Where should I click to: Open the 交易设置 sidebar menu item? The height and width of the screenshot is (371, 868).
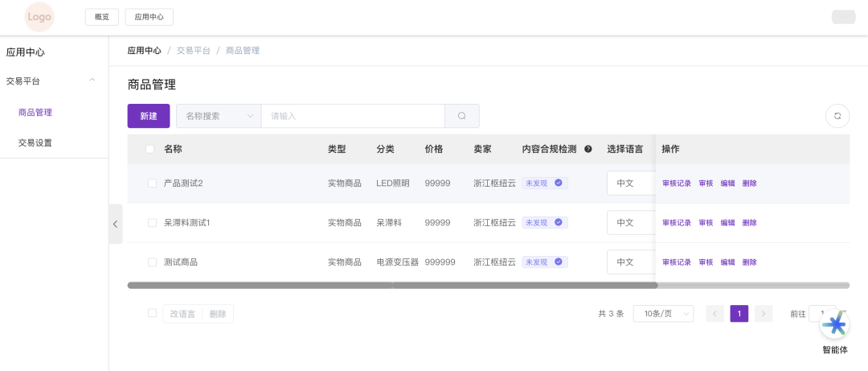pyautogui.click(x=35, y=143)
